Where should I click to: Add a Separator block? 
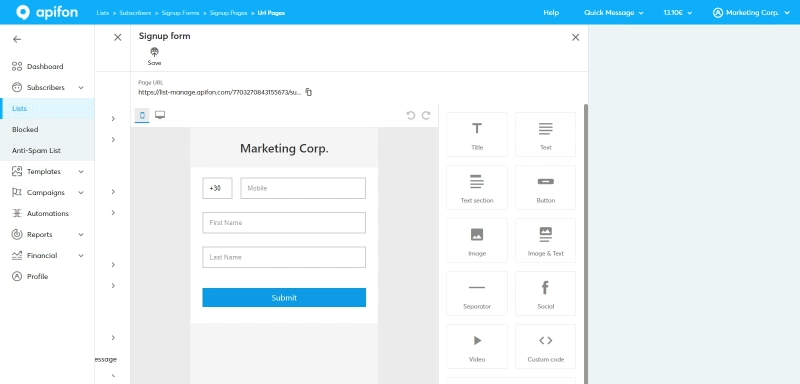click(x=477, y=294)
